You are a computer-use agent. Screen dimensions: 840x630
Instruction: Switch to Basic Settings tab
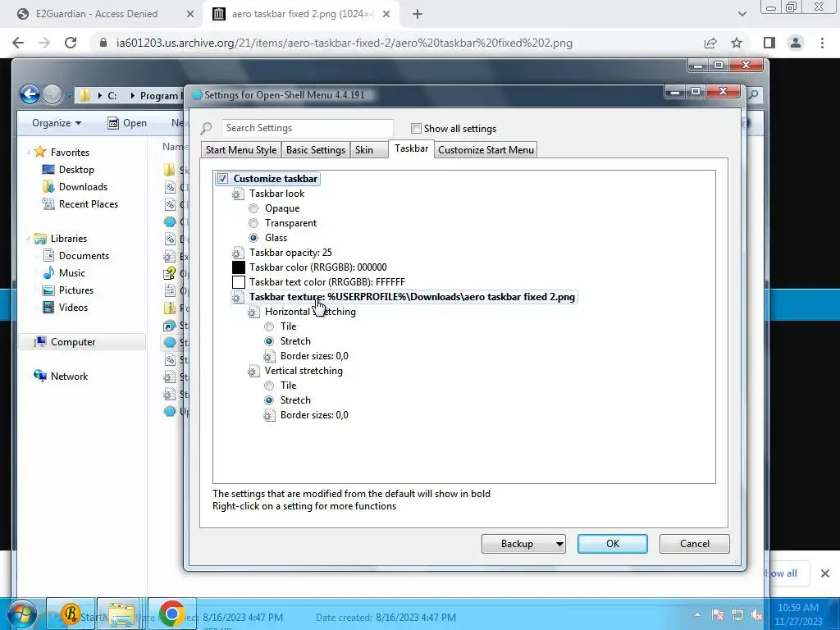316,150
